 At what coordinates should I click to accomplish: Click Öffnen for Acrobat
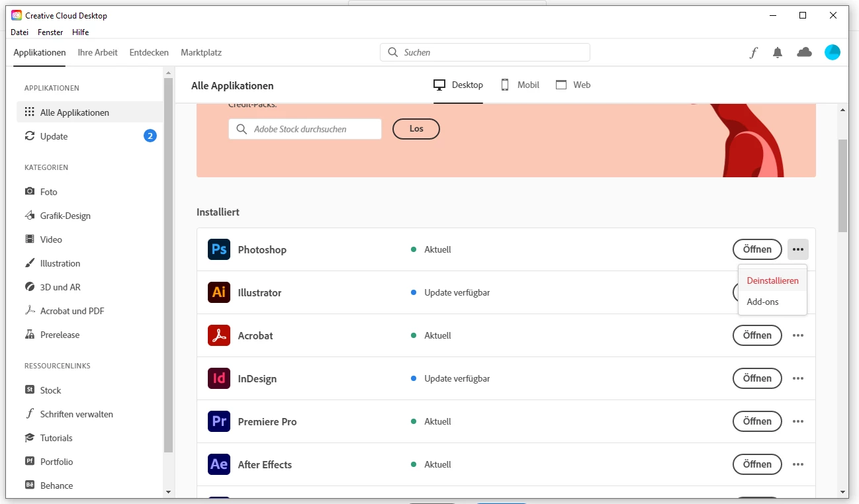click(757, 335)
